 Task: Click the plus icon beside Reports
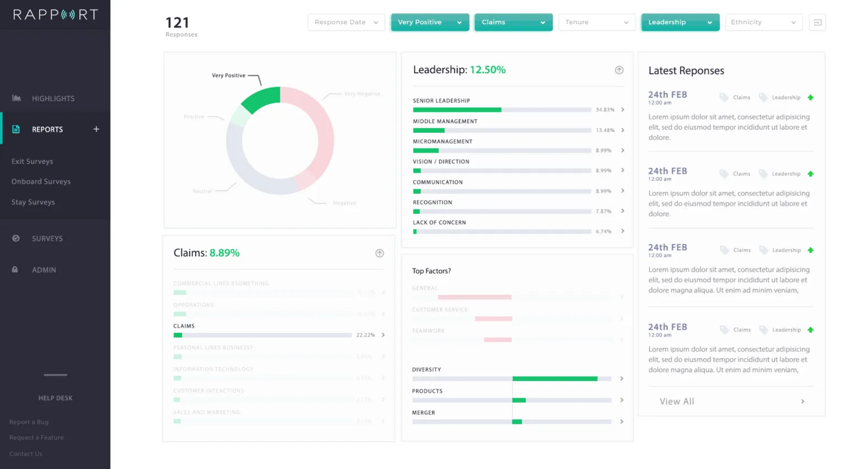coord(97,129)
